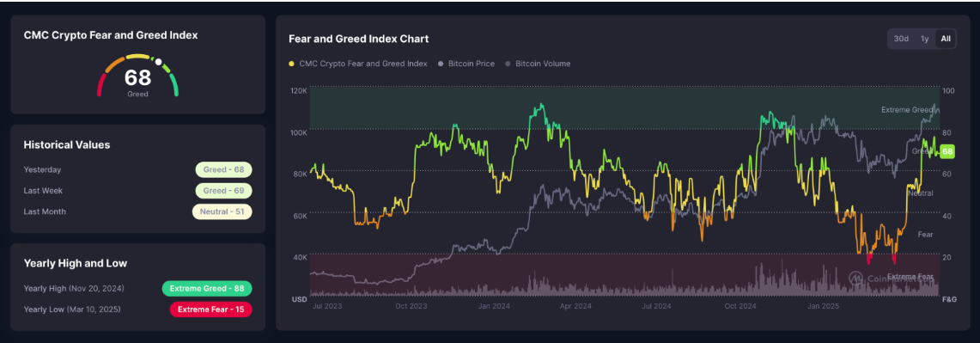Click the gray Bitcoin Price legend dot
The width and height of the screenshot is (980, 343).
pos(440,64)
